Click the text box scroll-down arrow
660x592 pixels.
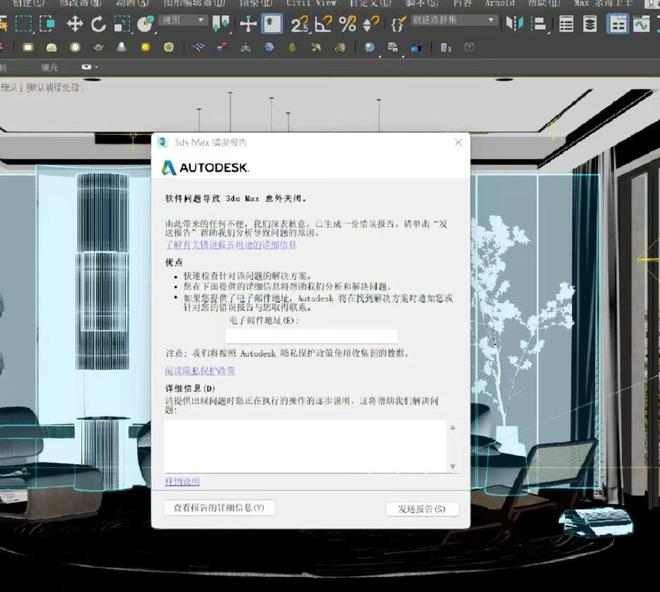point(453,466)
